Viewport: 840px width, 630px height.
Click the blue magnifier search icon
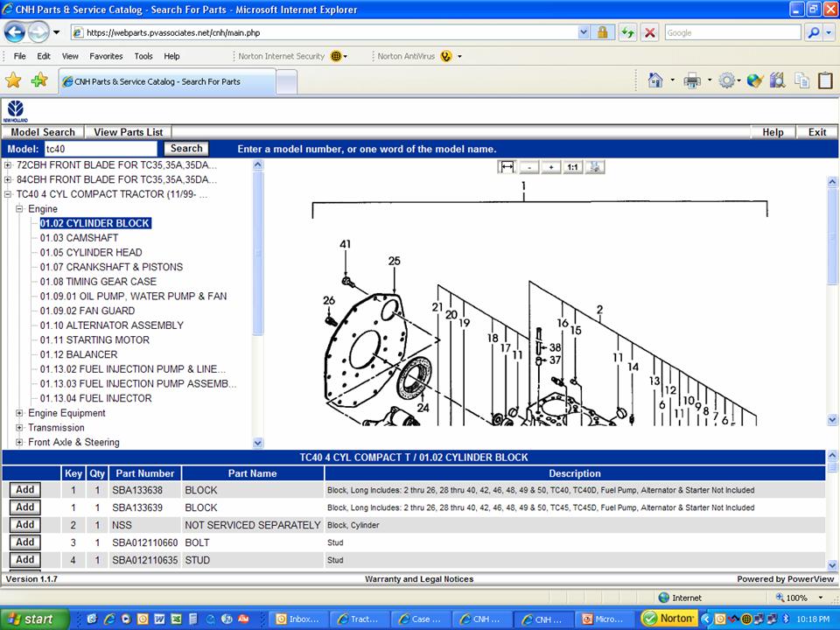[x=814, y=32]
